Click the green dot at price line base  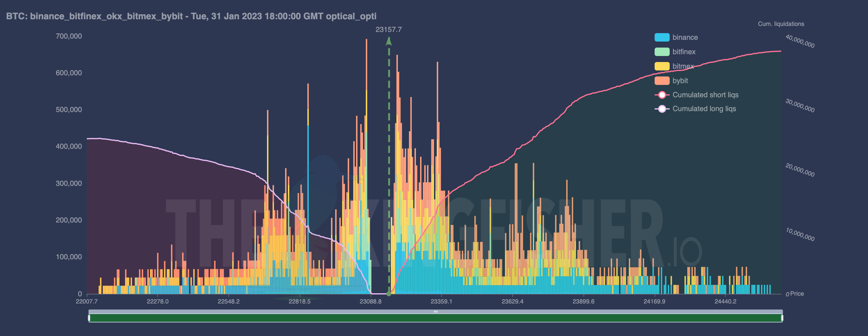coord(388,294)
